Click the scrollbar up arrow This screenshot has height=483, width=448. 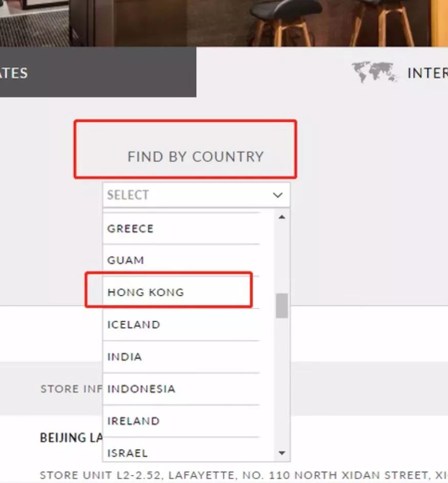pyautogui.click(x=282, y=217)
